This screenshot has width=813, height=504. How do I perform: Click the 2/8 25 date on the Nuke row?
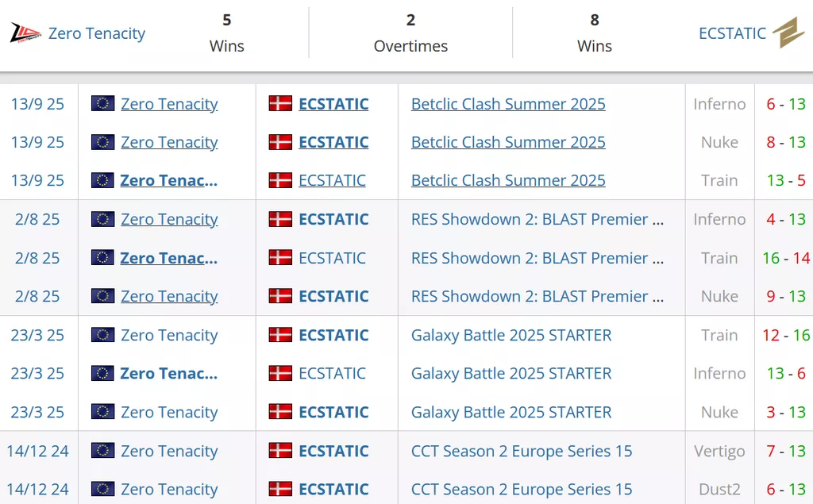click(37, 296)
